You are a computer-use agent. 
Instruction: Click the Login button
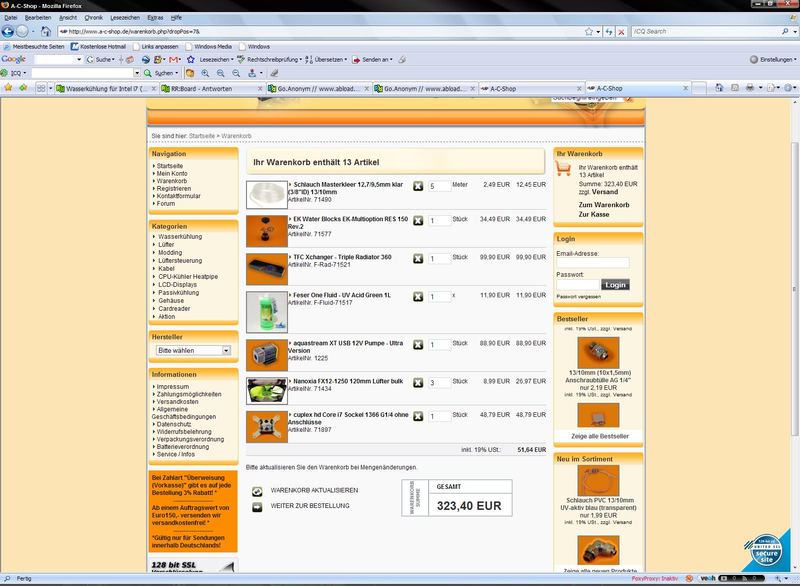[615, 285]
